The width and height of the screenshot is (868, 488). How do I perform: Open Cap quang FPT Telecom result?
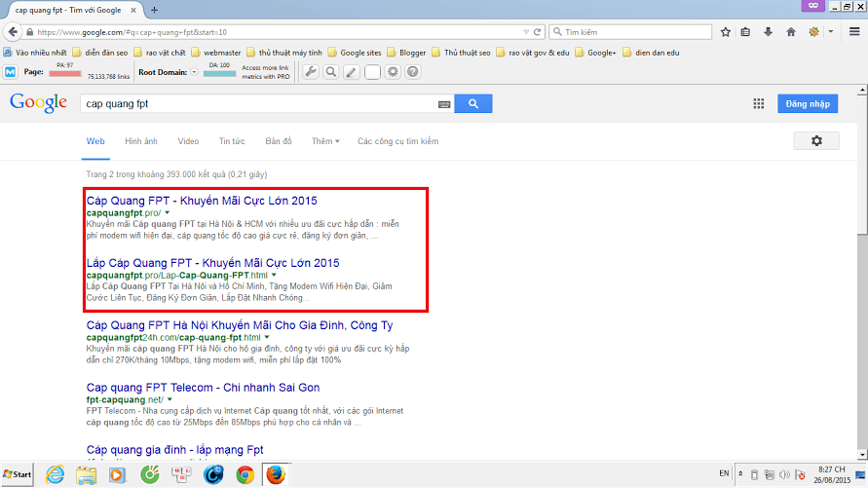click(x=204, y=388)
